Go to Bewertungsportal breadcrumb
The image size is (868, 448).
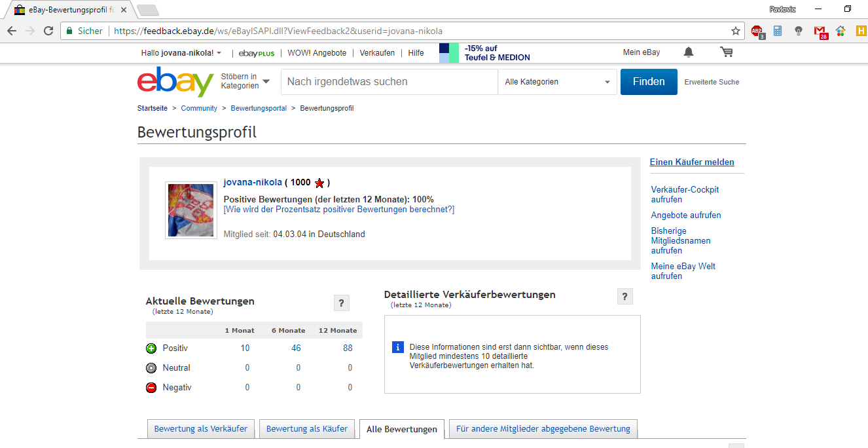click(259, 108)
